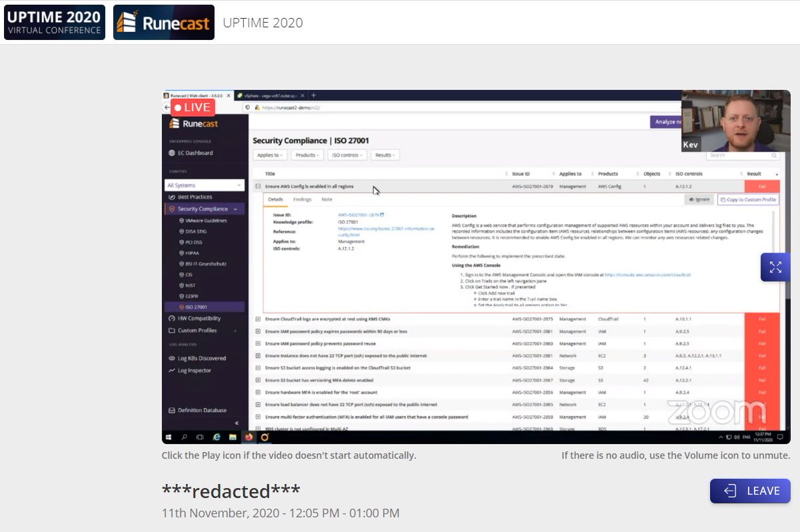Viewport: 800px width, 532px height.
Task: Click the UPTIME 2020 Virtual Conference logo
Action: [55, 23]
